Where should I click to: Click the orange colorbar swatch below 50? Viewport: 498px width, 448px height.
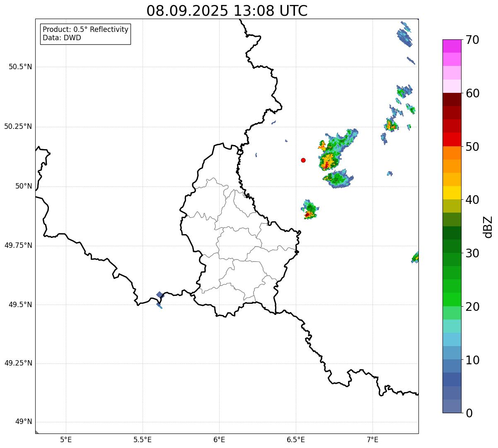tap(452, 153)
